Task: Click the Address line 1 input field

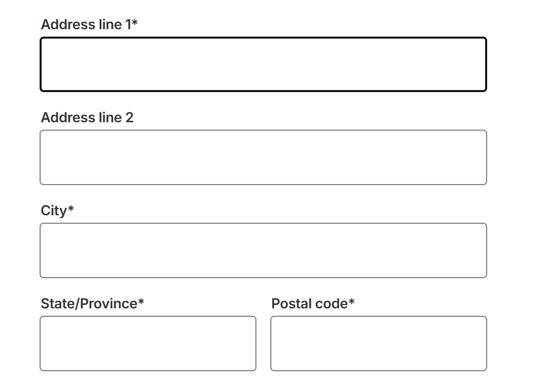Action: click(x=263, y=64)
